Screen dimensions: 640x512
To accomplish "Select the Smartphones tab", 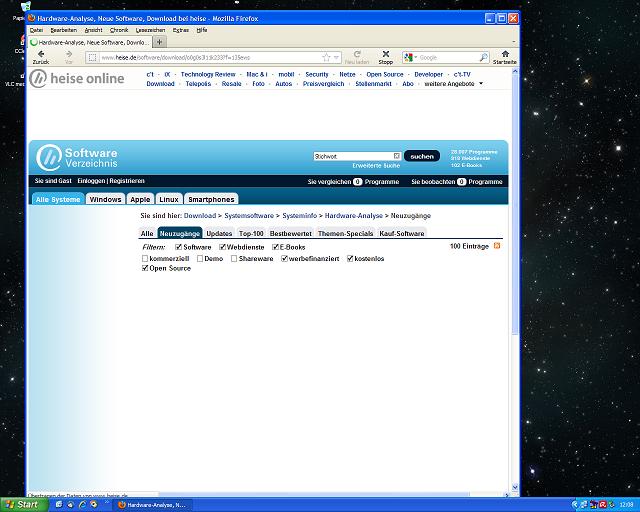I will (211, 199).
